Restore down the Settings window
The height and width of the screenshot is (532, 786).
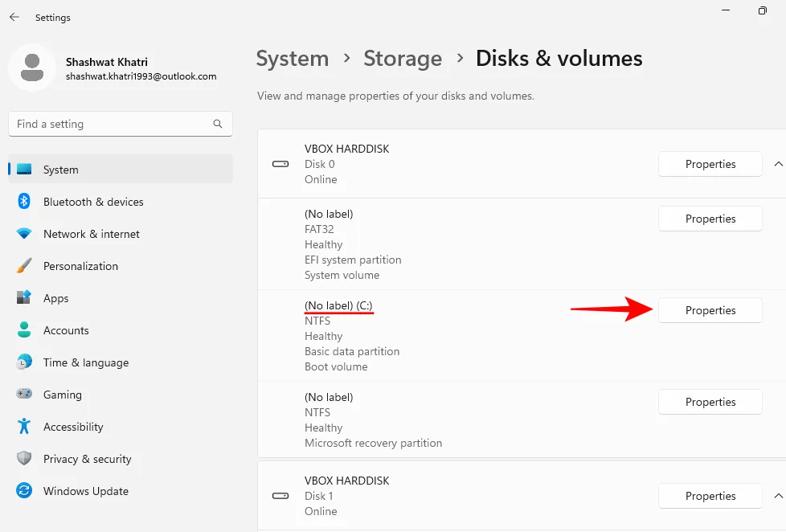point(763,10)
